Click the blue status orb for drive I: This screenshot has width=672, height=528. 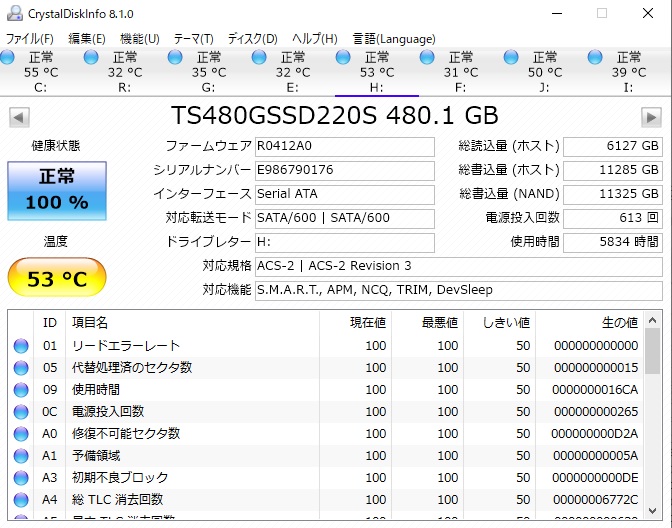click(x=595, y=57)
